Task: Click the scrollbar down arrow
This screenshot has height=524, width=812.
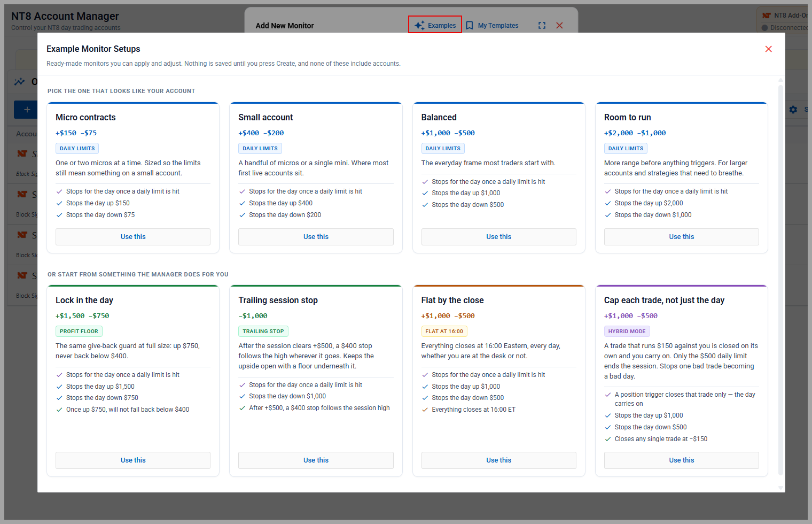Action: tap(780, 488)
